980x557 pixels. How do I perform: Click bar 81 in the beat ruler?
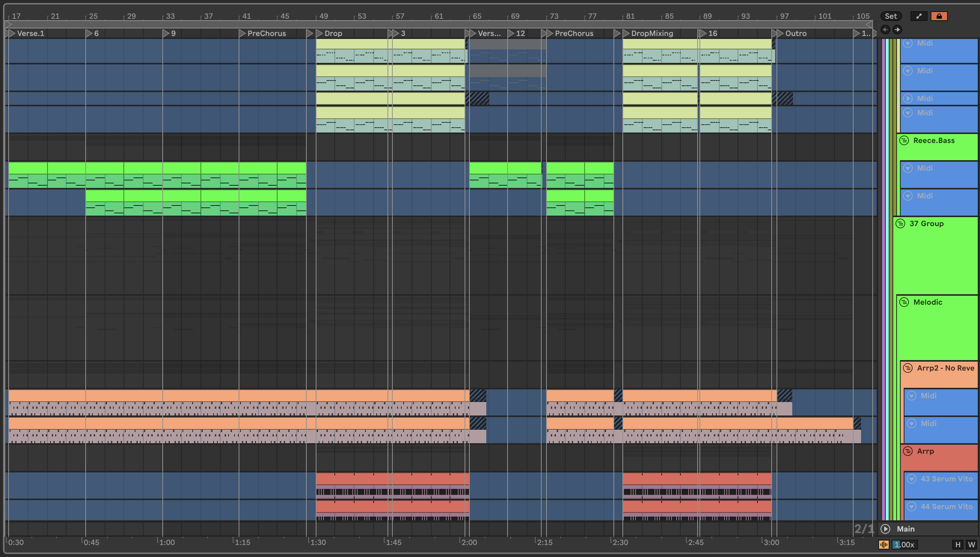(630, 16)
